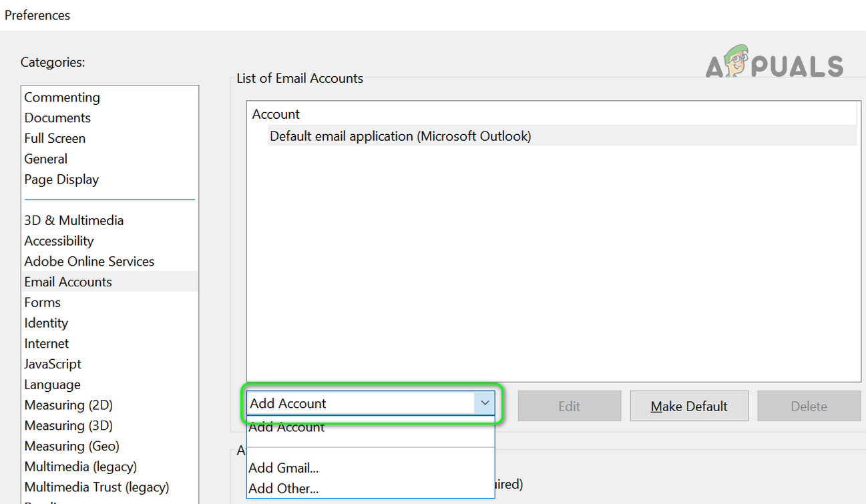The height and width of the screenshot is (504, 866).
Task: Open the Documents category
Action: [57, 118]
